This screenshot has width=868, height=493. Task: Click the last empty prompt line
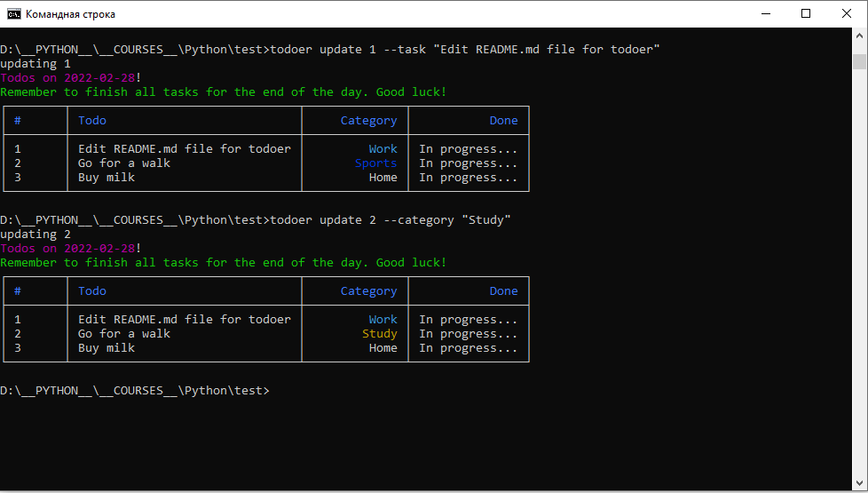click(135, 391)
